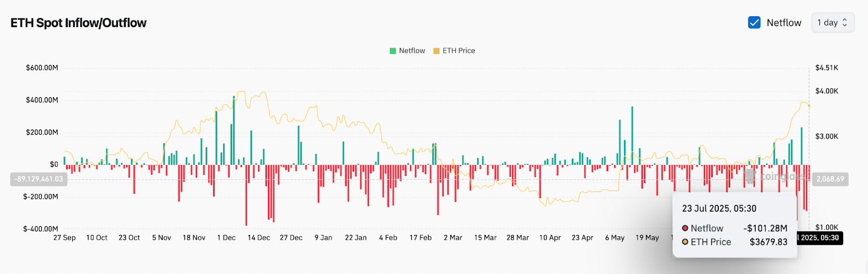Click the 14 Dec date axis label
Screen dimensions: 868x274
pos(259,238)
